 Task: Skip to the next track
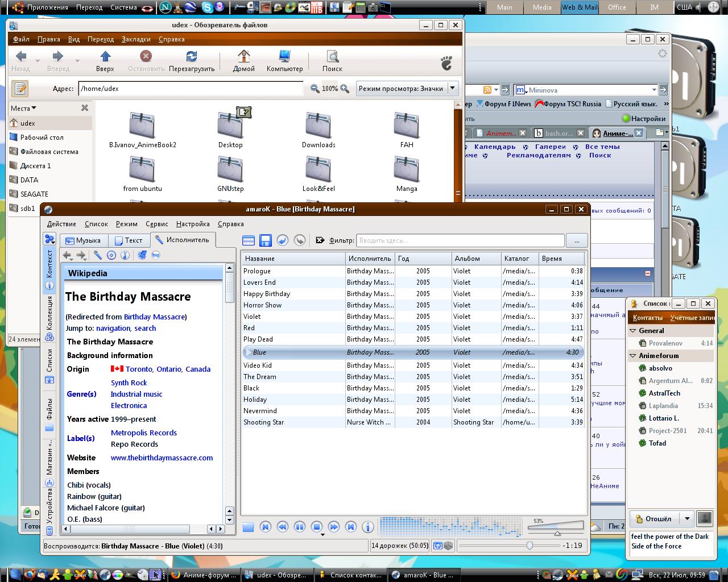351,527
